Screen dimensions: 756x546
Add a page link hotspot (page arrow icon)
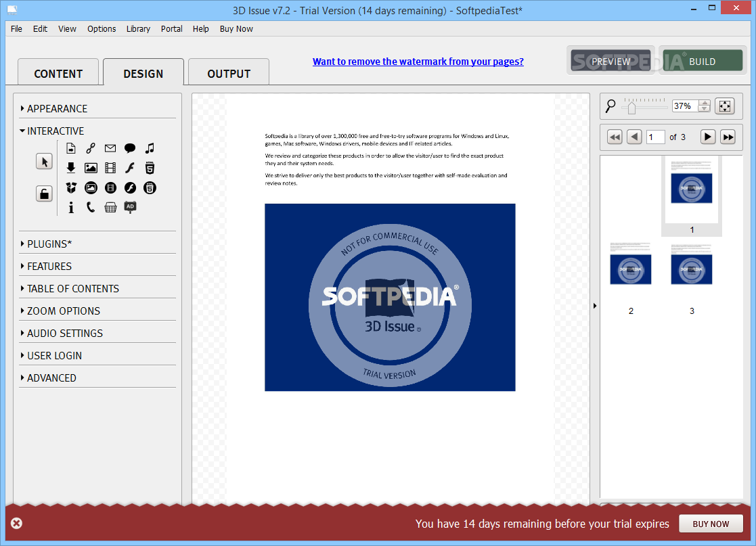pyautogui.click(x=71, y=148)
